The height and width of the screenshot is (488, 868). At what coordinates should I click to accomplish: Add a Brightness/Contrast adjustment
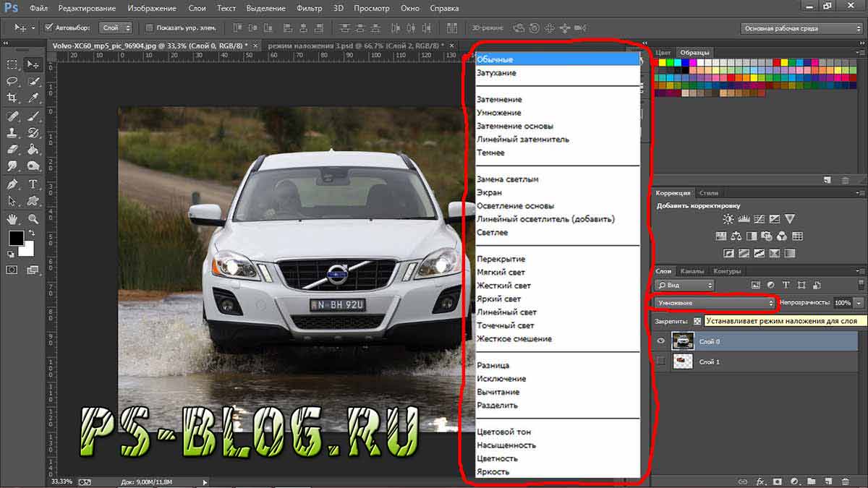(728, 219)
